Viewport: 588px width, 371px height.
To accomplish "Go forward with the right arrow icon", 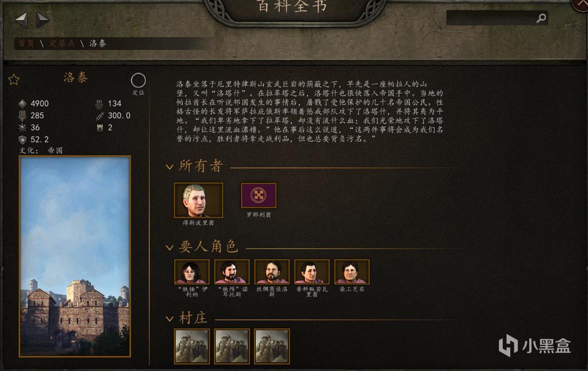I will (43, 19).
